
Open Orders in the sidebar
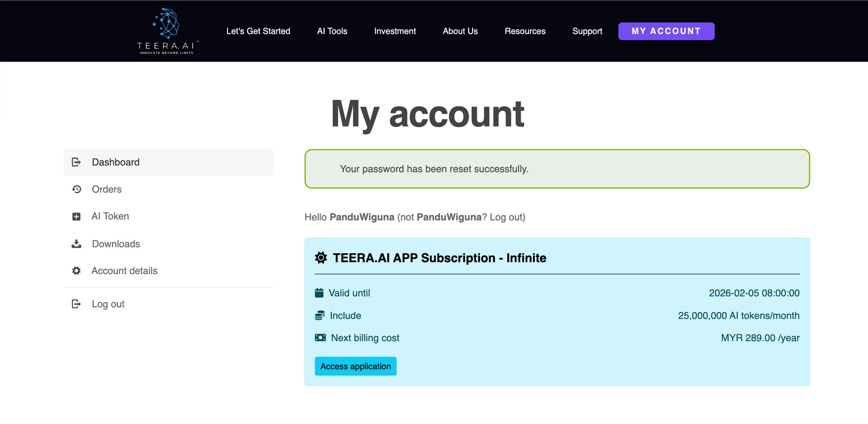click(x=169, y=189)
